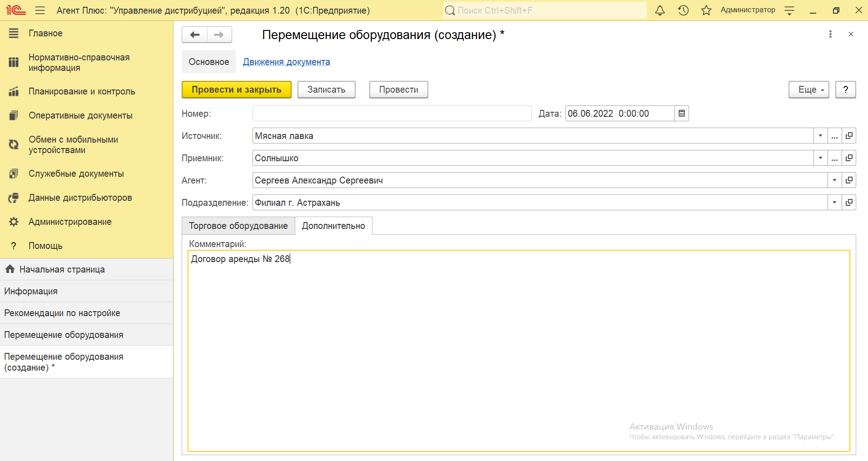Open the Еще dropdown menu

click(808, 90)
